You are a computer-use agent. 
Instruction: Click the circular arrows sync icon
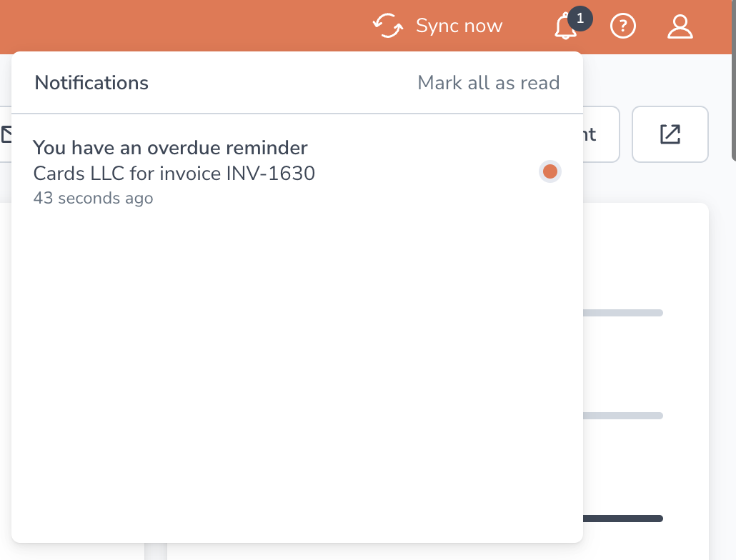[387, 26]
